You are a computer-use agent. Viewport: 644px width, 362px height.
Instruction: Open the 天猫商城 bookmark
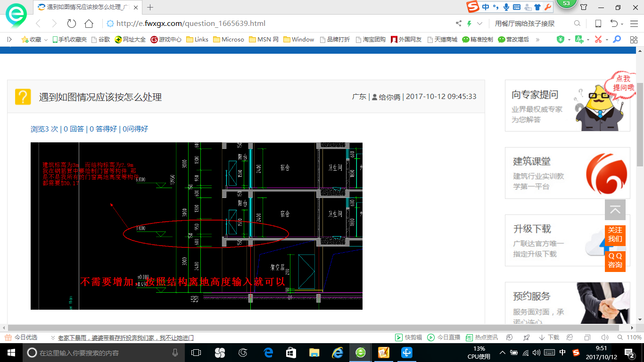pyautogui.click(x=442, y=40)
